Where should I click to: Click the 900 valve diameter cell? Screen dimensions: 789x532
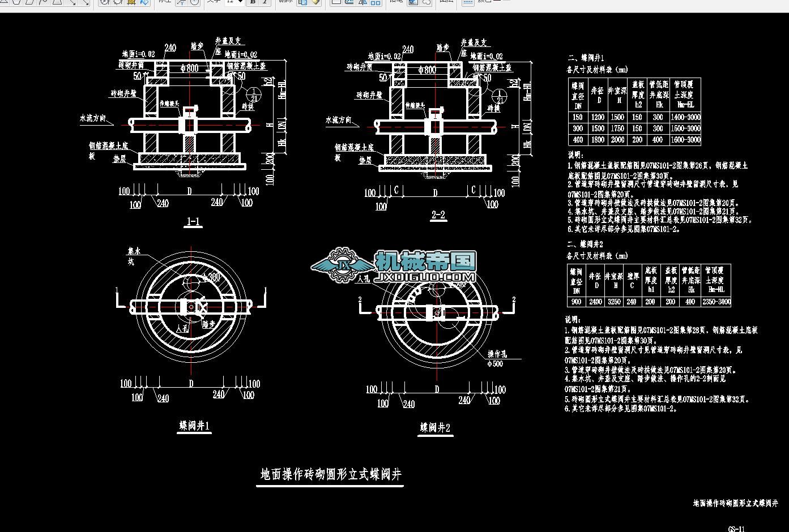click(576, 302)
